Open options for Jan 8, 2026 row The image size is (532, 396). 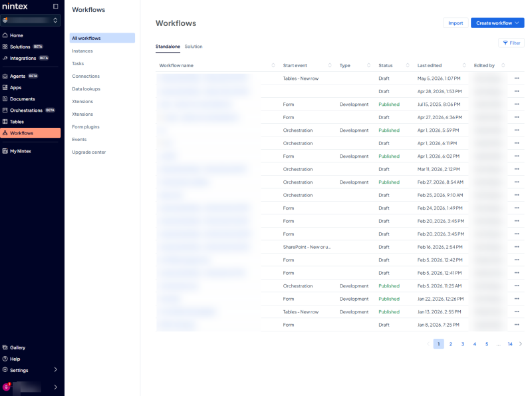pos(517,325)
